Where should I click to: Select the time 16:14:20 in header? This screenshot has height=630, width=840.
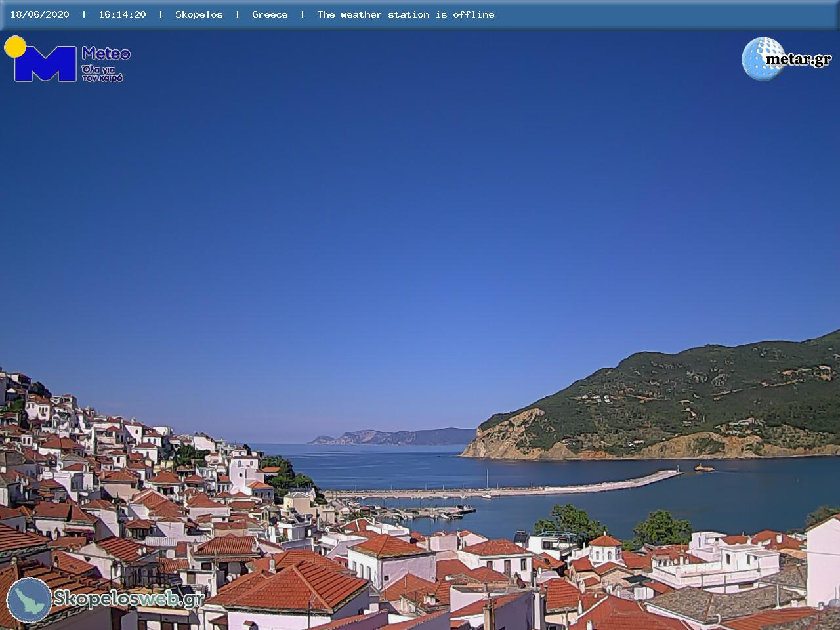(x=122, y=14)
